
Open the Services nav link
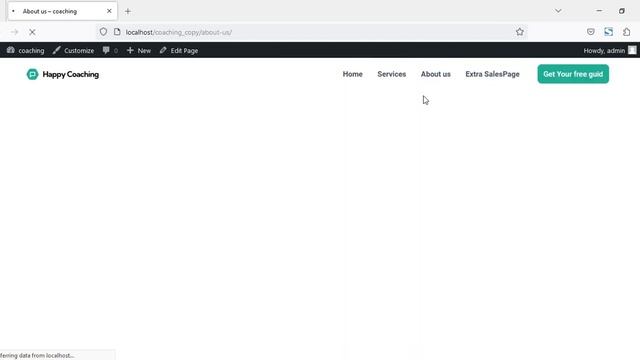click(x=392, y=74)
